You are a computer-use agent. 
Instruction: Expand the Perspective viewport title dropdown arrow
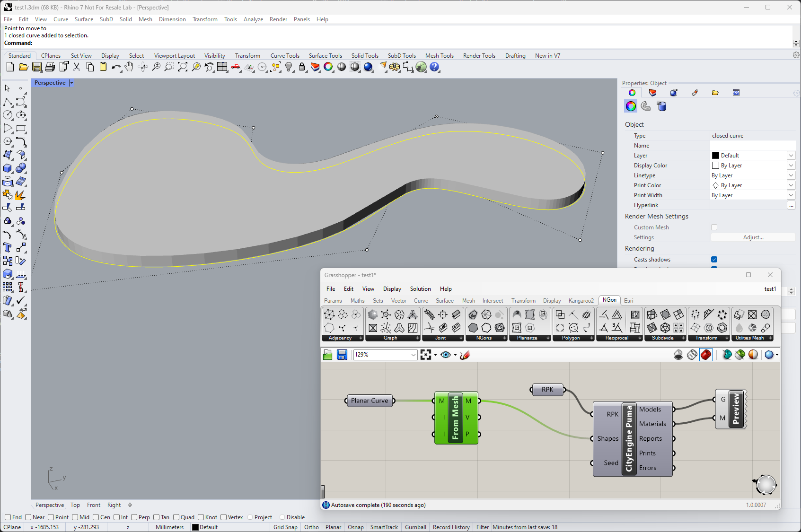[x=71, y=83]
